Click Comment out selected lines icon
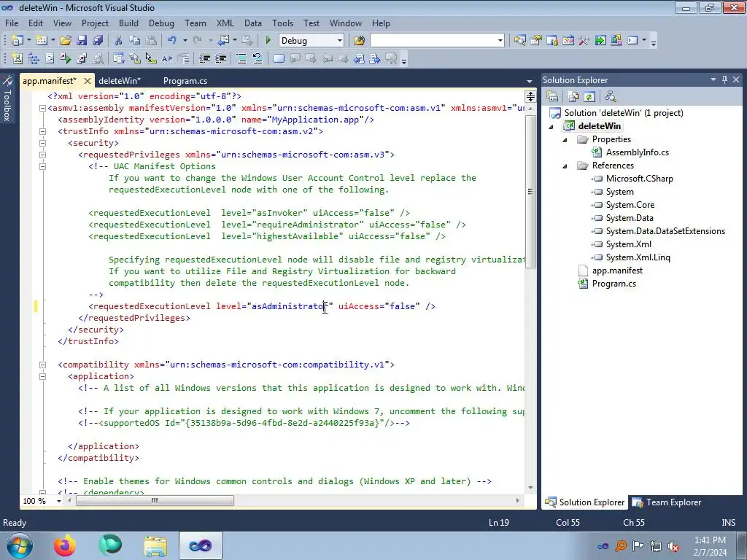747x560 pixels. click(x=241, y=59)
